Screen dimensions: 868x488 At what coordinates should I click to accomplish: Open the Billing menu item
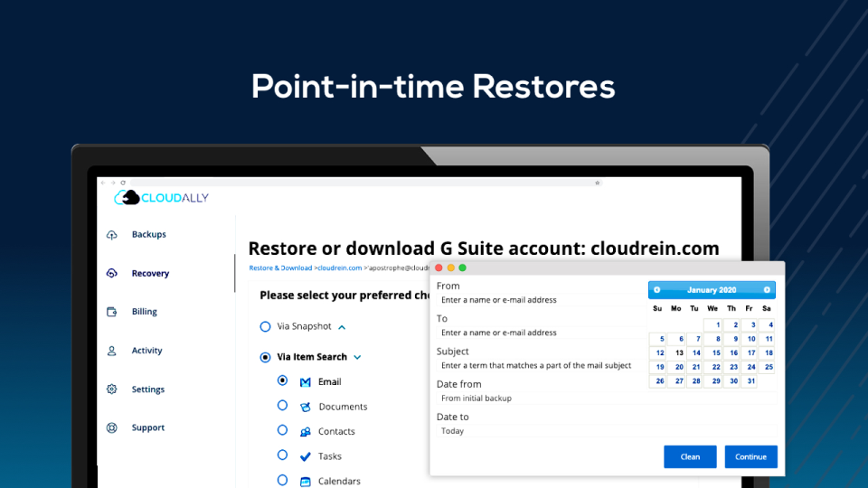tap(145, 312)
